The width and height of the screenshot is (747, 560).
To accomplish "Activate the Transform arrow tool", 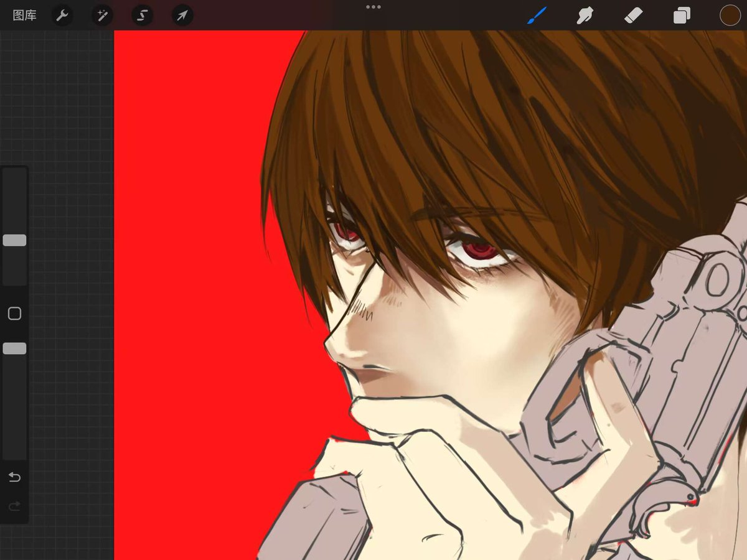I will [182, 16].
